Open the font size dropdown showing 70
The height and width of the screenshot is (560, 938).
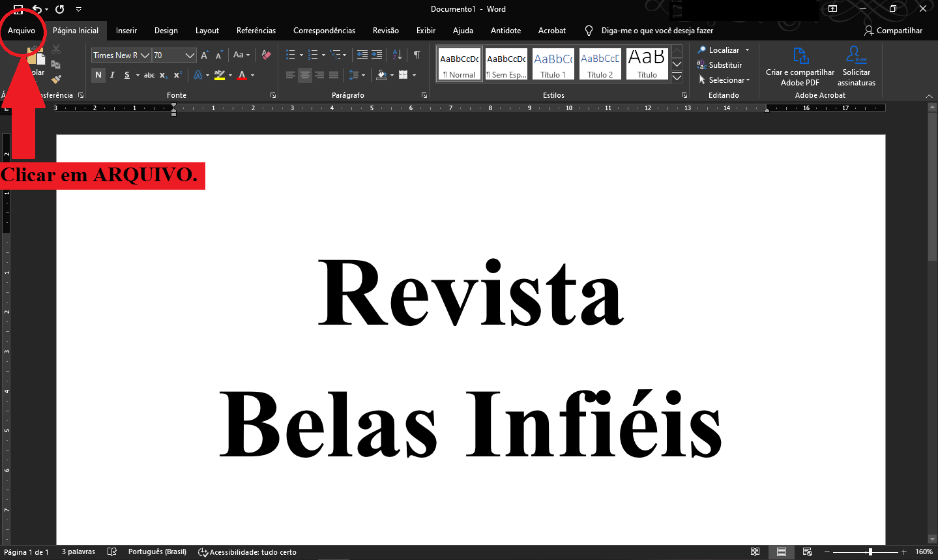pyautogui.click(x=190, y=55)
